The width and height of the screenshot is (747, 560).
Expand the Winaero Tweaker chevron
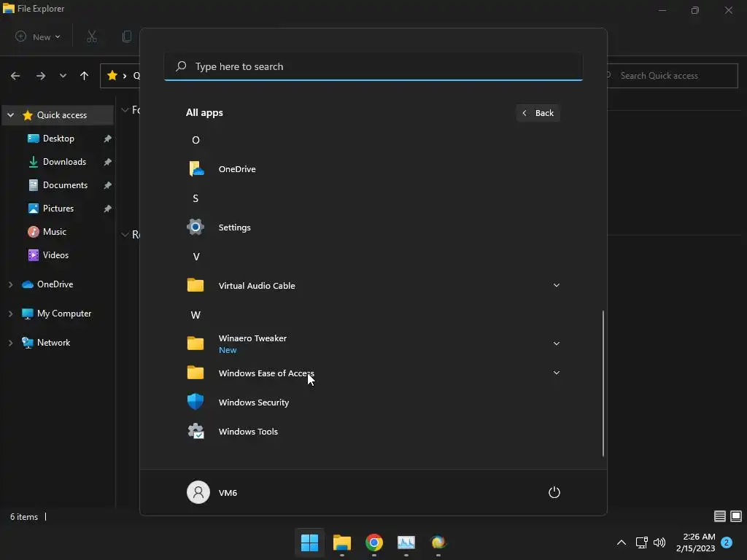[556, 343]
